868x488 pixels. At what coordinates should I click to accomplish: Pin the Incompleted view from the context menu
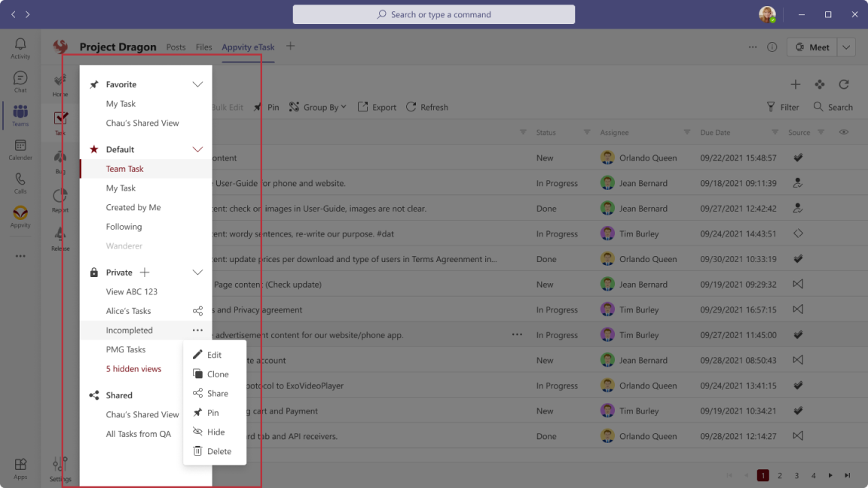pyautogui.click(x=212, y=412)
